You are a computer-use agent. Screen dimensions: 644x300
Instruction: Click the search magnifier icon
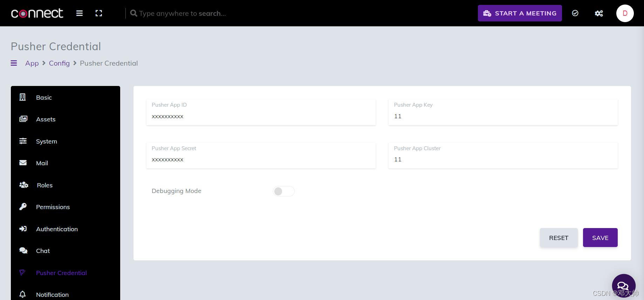pyautogui.click(x=133, y=13)
